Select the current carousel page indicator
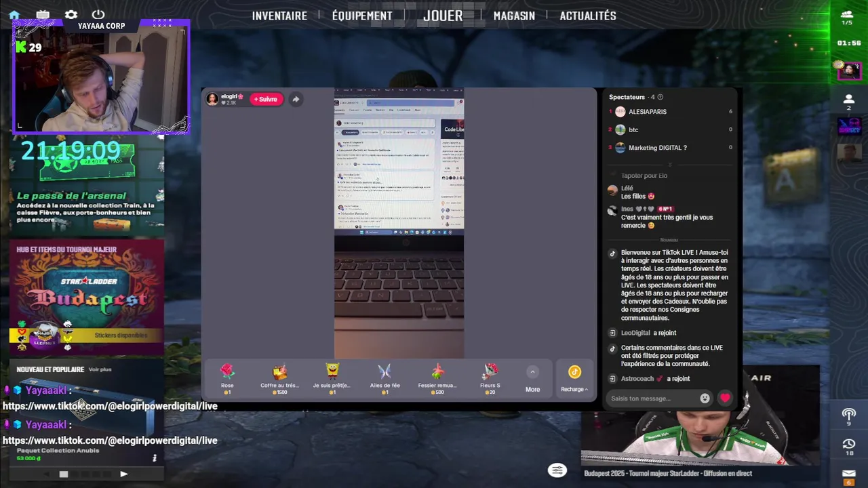868x488 pixels. pyautogui.click(x=64, y=474)
